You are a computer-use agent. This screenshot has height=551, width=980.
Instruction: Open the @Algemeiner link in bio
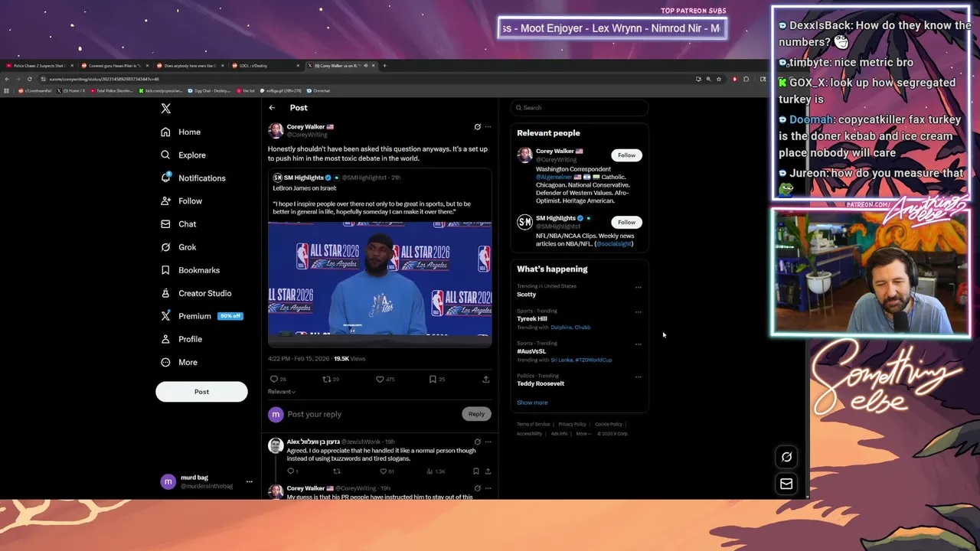(x=554, y=177)
